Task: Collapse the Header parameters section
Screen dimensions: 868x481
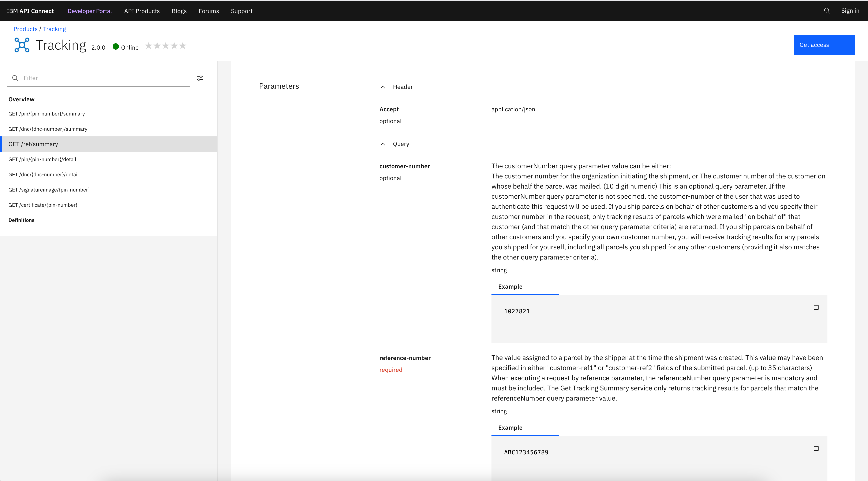Action: (383, 87)
